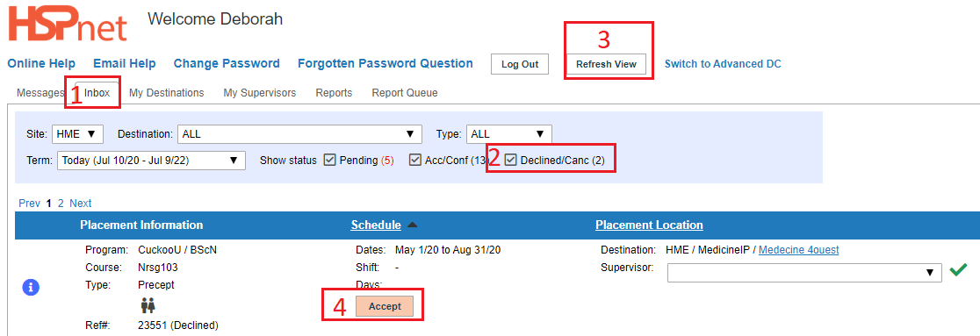Expand the Term date range dropdown
Screen dimensions: 980x336
click(151, 160)
